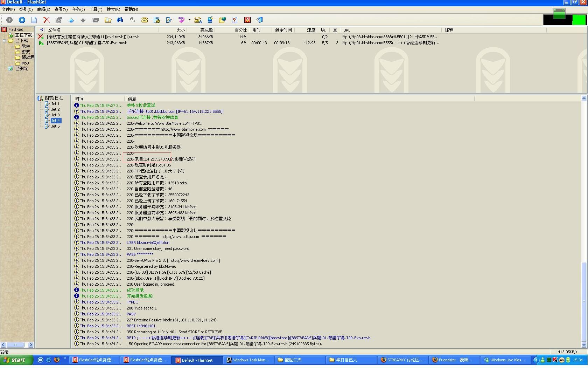Screen dimensions: 588x368
Task: Select Jet 2 in the log tree
Action: (55, 109)
